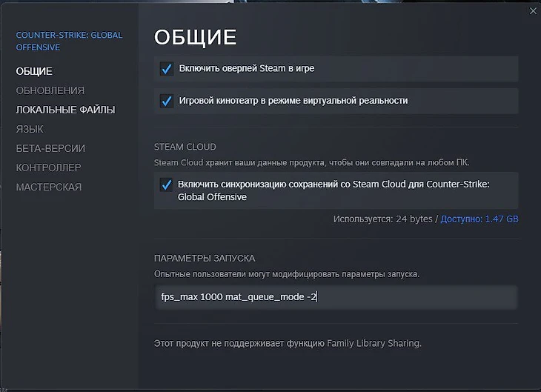Screen dimensions: 541x392
Task: Toggle VR desktop game theatre checkbox
Action: point(167,101)
